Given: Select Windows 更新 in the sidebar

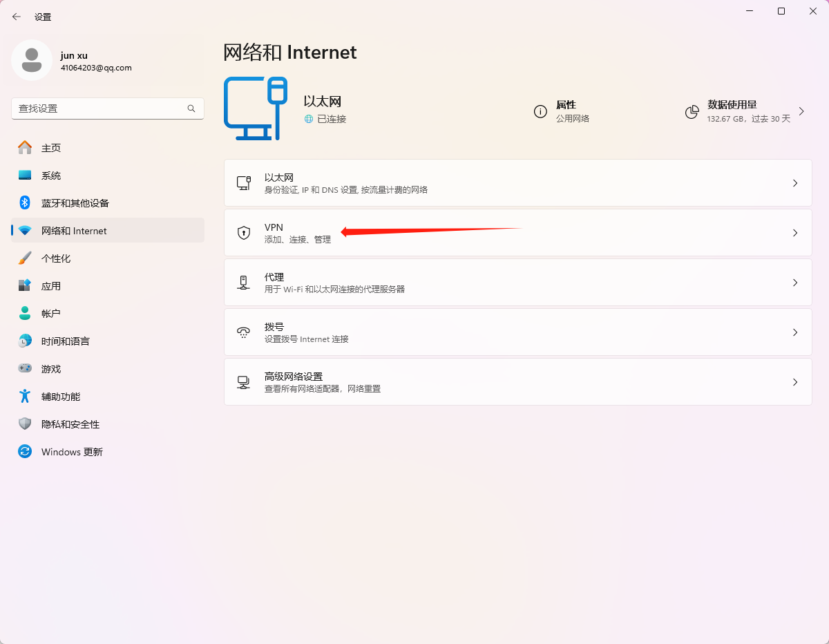Looking at the screenshot, I should click(x=72, y=452).
